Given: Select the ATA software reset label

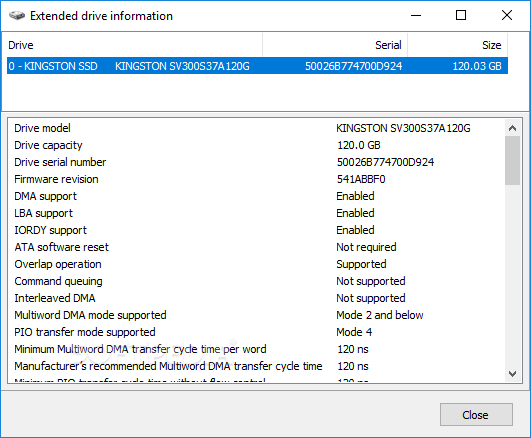Looking at the screenshot, I should (61, 247).
